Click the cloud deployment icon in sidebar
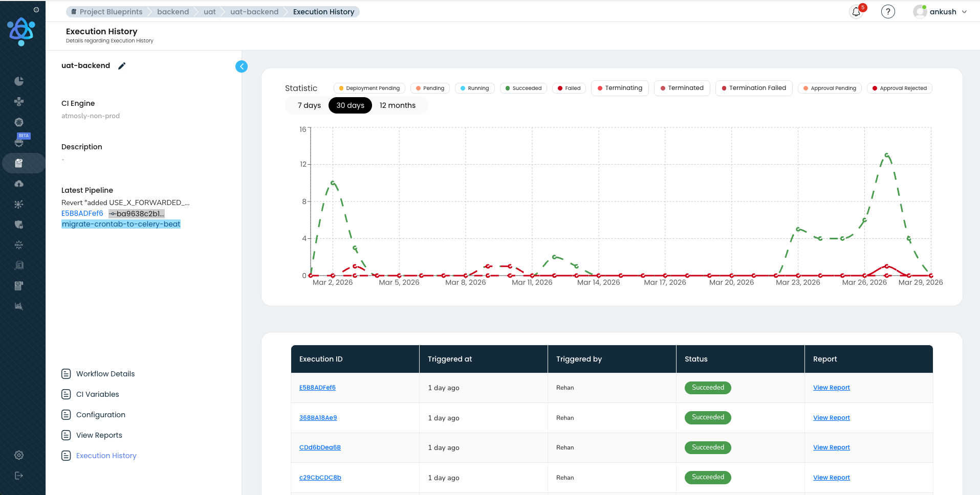Screen dimensions: 980x495 (18, 184)
